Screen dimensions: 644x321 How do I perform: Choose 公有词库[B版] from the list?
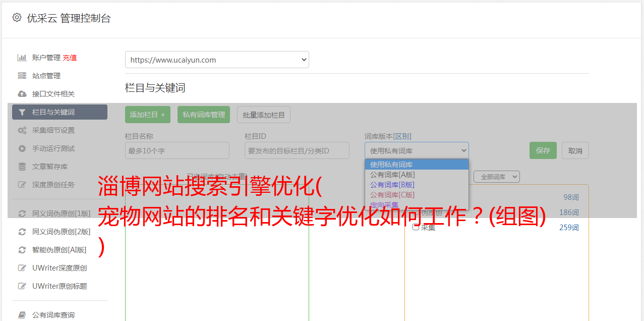pos(417,185)
